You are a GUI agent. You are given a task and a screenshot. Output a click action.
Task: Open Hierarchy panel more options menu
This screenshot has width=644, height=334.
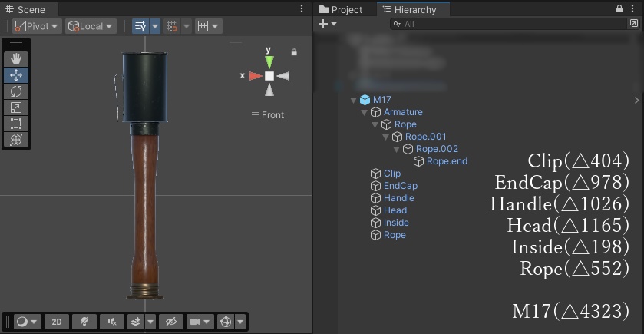pyautogui.click(x=632, y=8)
